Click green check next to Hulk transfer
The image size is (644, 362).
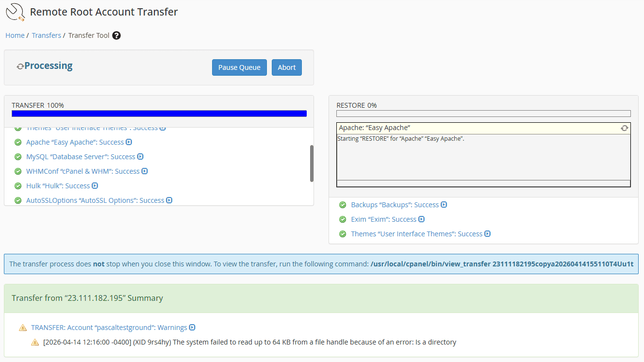18,185
